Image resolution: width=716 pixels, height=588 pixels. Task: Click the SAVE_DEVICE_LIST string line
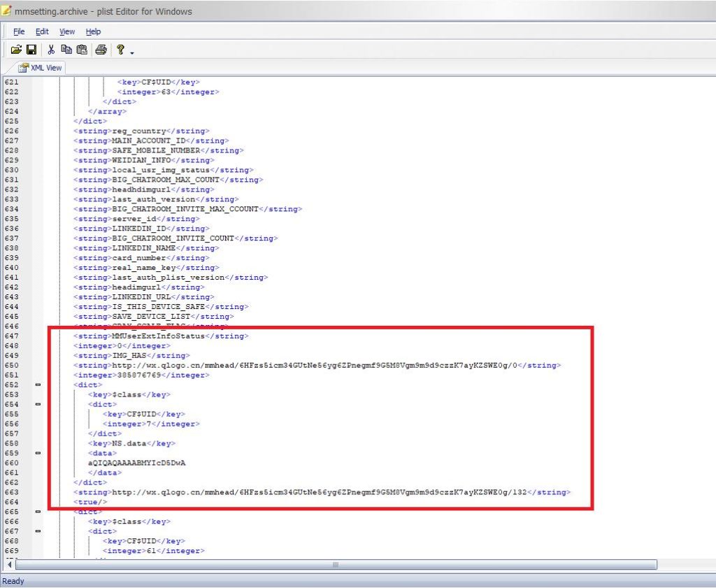[153, 316]
